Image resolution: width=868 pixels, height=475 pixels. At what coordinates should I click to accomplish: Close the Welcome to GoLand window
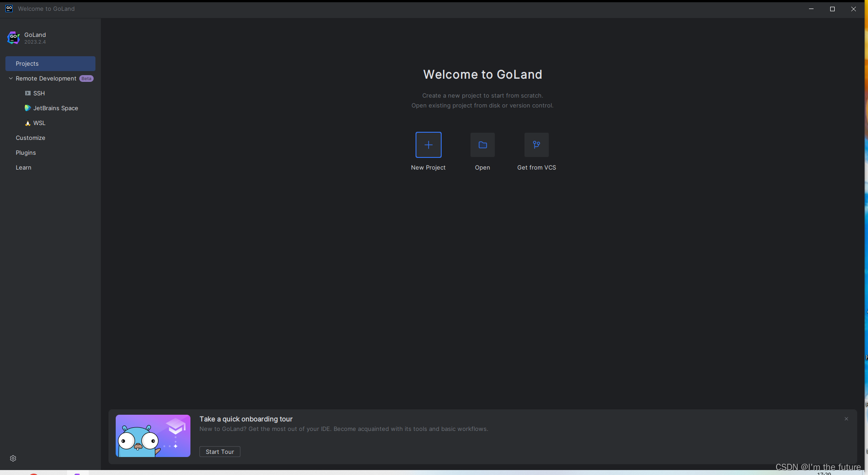[854, 9]
